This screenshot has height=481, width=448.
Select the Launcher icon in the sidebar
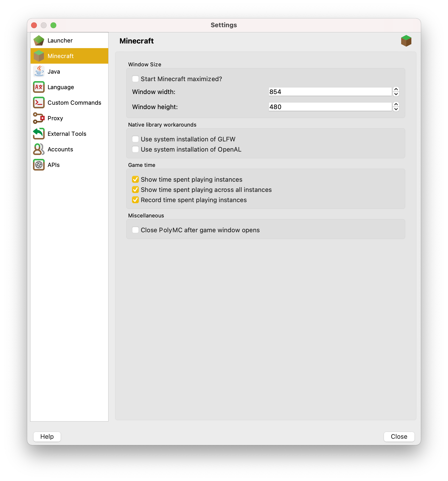[x=39, y=40]
